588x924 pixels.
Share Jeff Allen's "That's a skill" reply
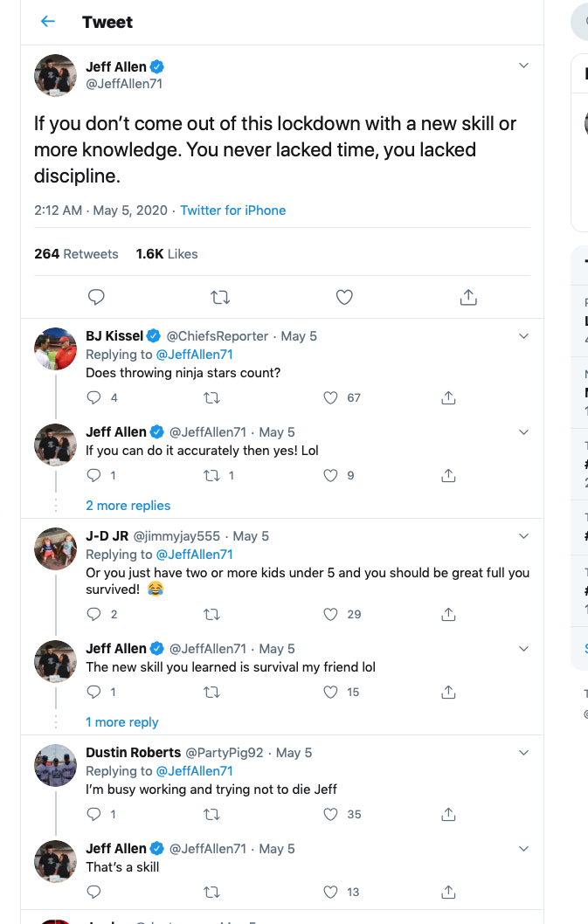pos(448,892)
